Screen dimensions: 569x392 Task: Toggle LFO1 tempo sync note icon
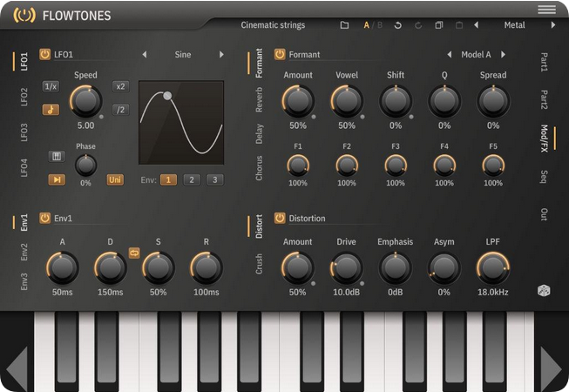(51, 110)
